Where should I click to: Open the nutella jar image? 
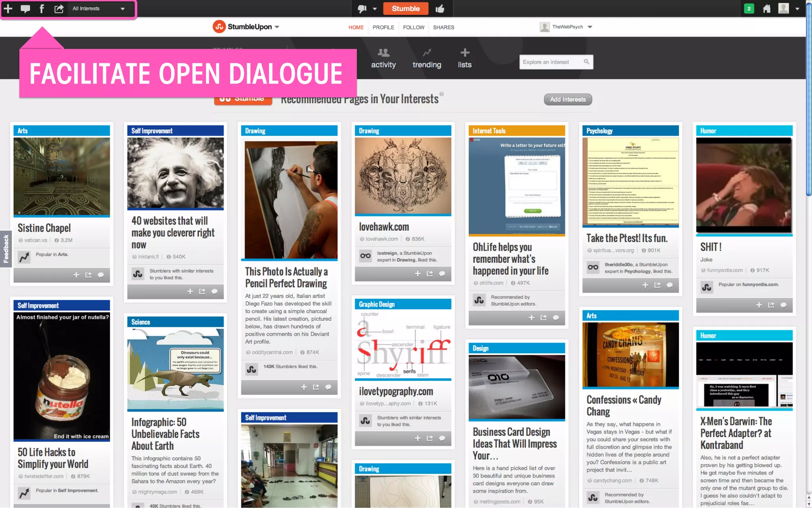(x=61, y=376)
